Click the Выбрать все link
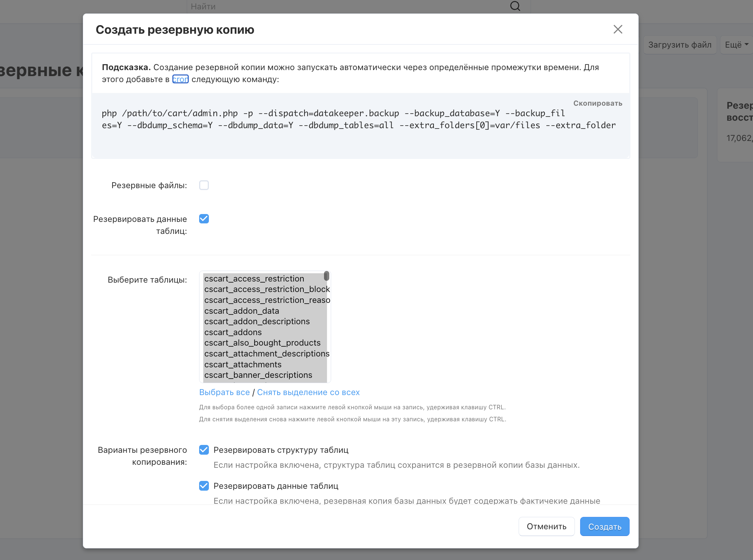The width and height of the screenshot is (753, 560). click(224, 392)
